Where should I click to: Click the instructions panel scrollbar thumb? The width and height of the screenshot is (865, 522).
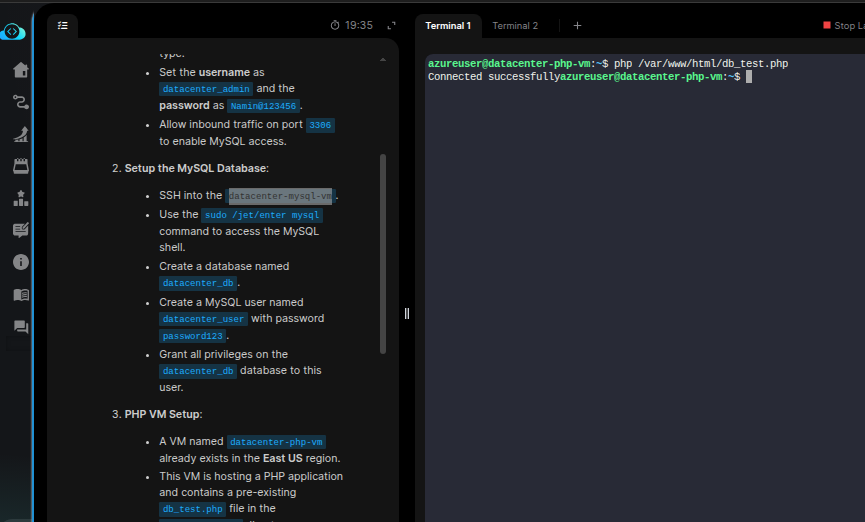(x=383, y=253)
